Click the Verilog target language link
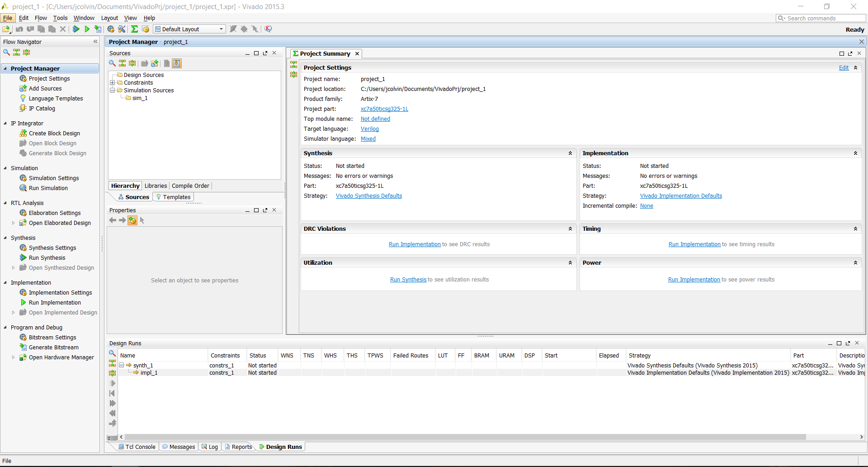 pos(370,129)
